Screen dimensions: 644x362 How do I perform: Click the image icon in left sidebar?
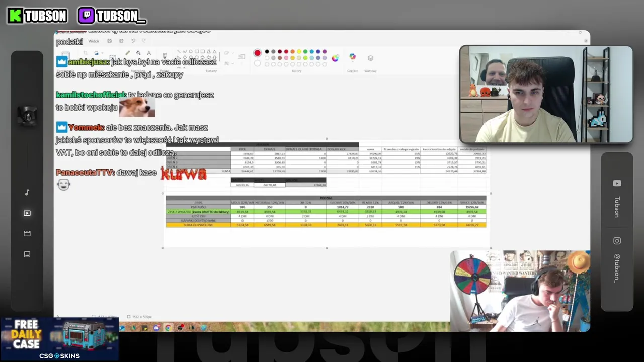(x=27, y=254)
